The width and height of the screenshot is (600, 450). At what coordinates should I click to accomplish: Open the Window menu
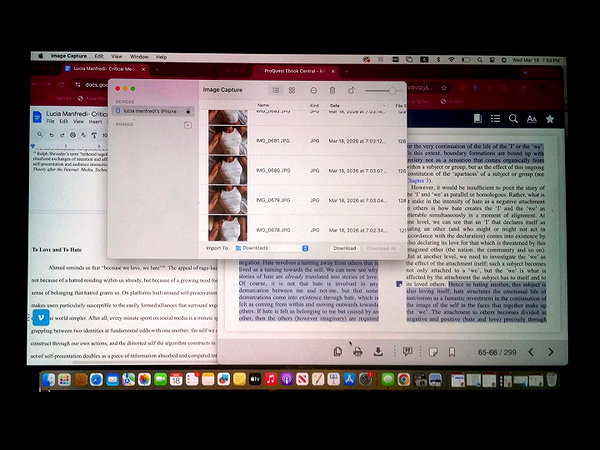coord(139,57)
